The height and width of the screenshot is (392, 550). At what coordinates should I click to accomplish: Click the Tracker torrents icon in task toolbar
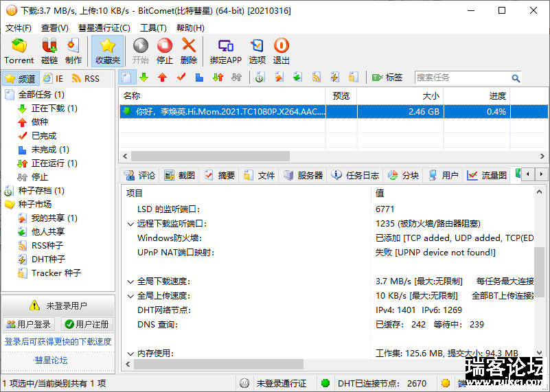pos(353,77)
